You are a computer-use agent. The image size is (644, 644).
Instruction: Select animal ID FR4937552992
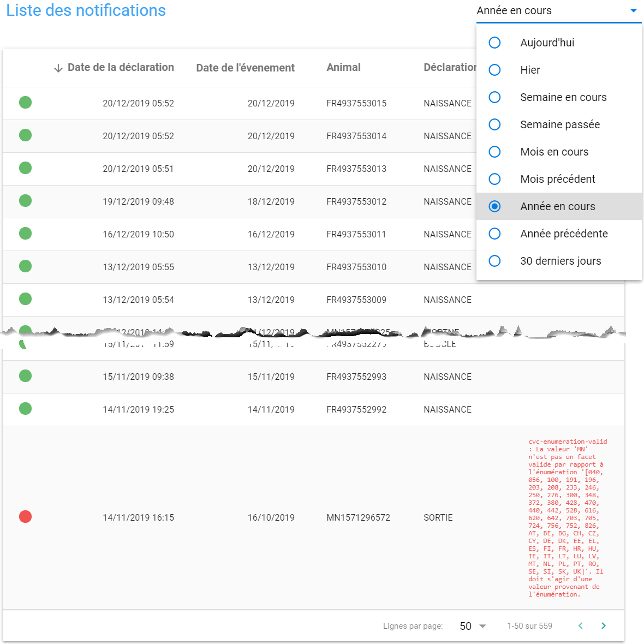pos(356,409)
